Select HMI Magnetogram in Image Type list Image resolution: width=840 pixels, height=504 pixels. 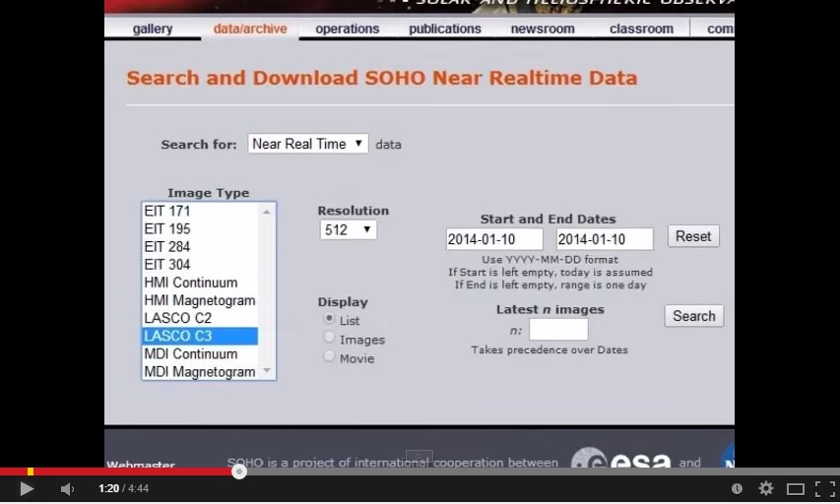[x=200, y=300]
